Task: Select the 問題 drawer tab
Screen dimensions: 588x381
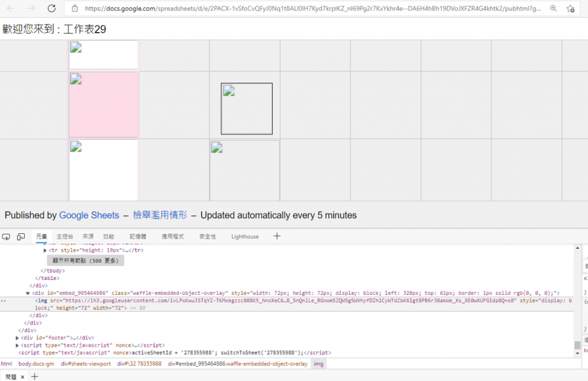Action: 11,377
